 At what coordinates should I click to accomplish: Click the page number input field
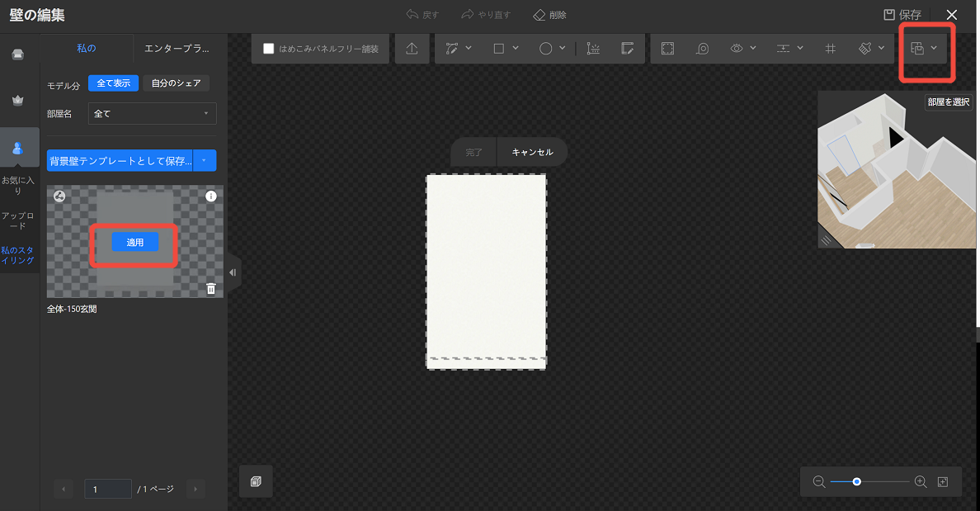tap(108, 489)
